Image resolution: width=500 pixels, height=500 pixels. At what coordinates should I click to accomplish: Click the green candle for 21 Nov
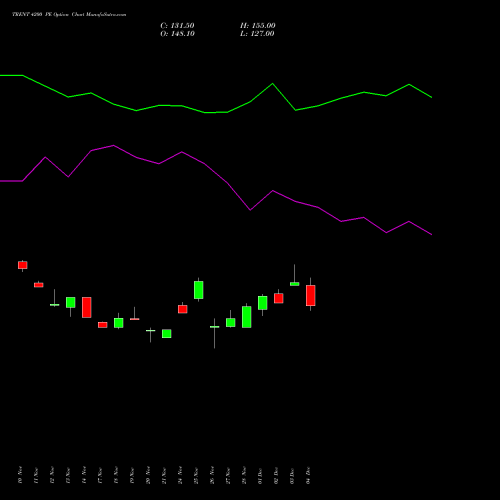[167, 334]
